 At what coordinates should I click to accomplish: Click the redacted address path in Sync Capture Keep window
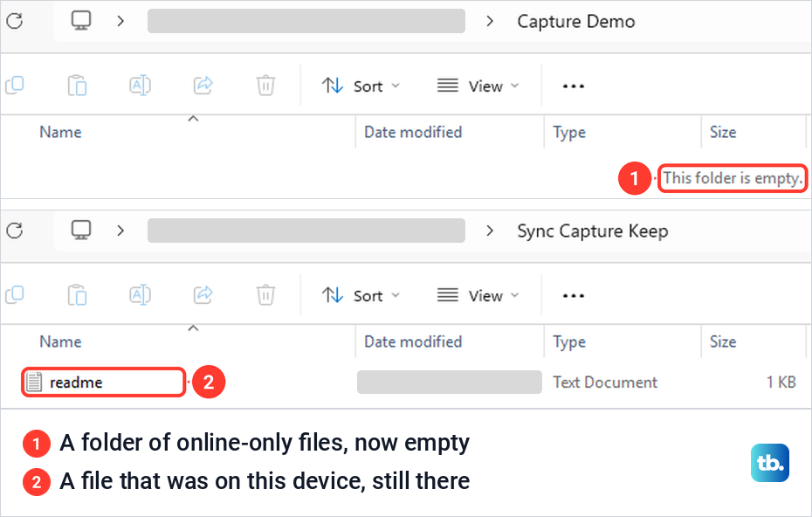(x=306, y=231)
